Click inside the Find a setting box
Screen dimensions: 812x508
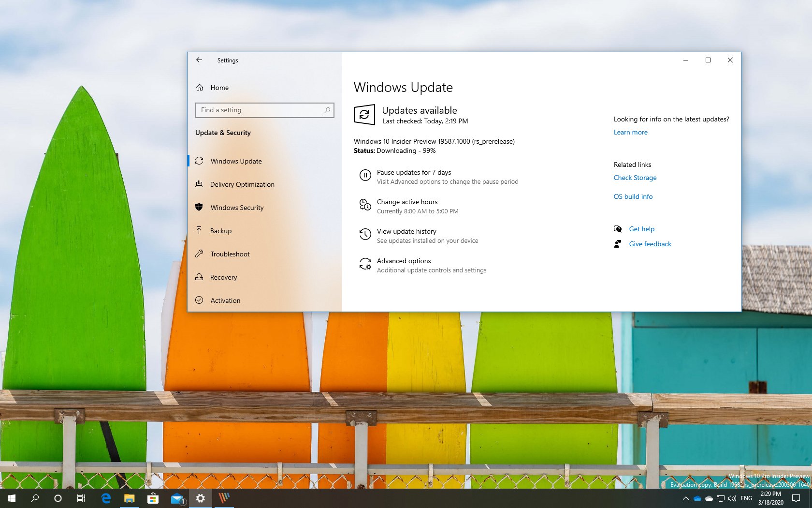tap(256, 110)
